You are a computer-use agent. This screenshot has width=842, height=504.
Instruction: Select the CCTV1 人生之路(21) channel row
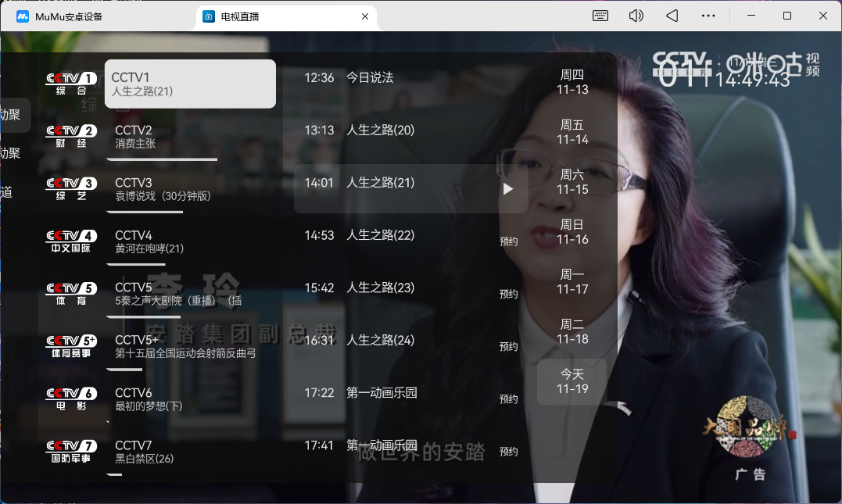click(190, 84)
